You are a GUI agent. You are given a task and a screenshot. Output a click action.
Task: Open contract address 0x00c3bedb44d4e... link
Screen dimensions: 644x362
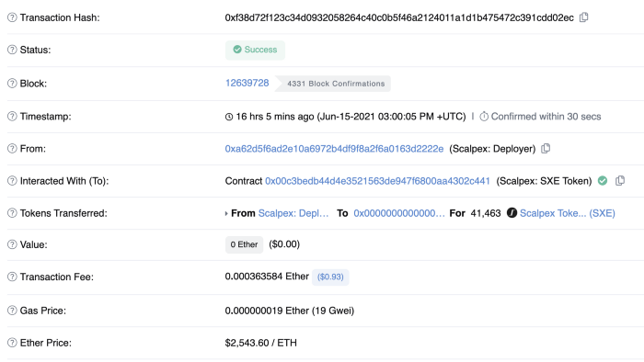coord(377,181)
